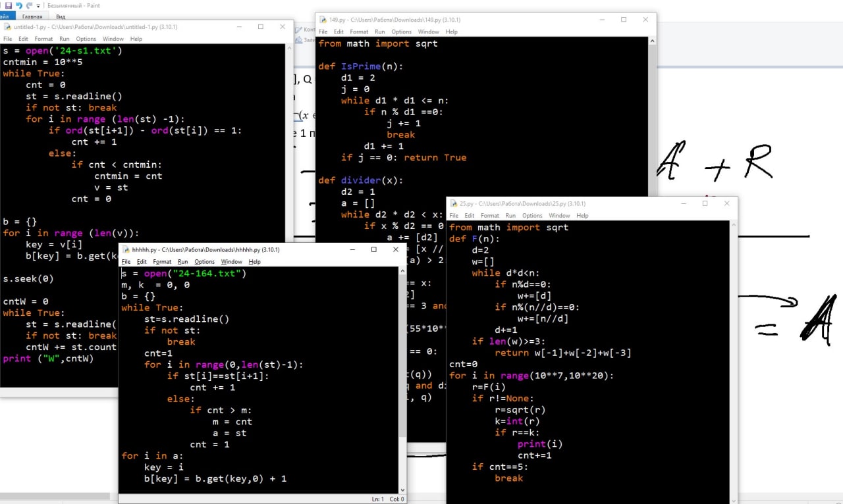Click the line "r=sqrt(r)" in 25.py

tap(520, 410)
